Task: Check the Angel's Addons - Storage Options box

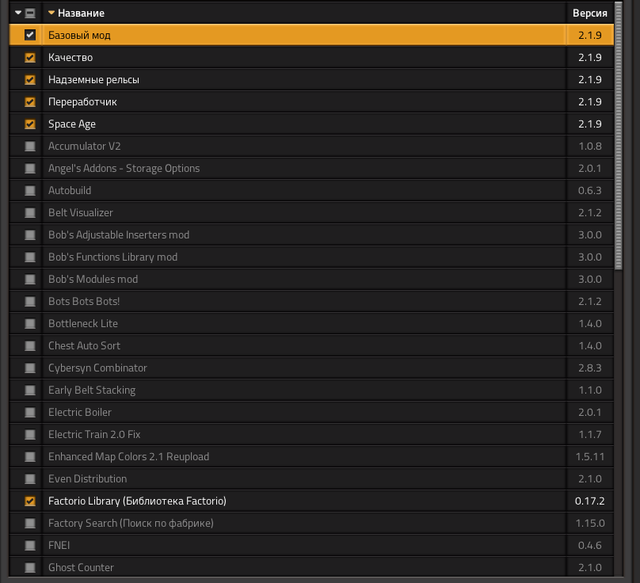Action: pos(30,168)
